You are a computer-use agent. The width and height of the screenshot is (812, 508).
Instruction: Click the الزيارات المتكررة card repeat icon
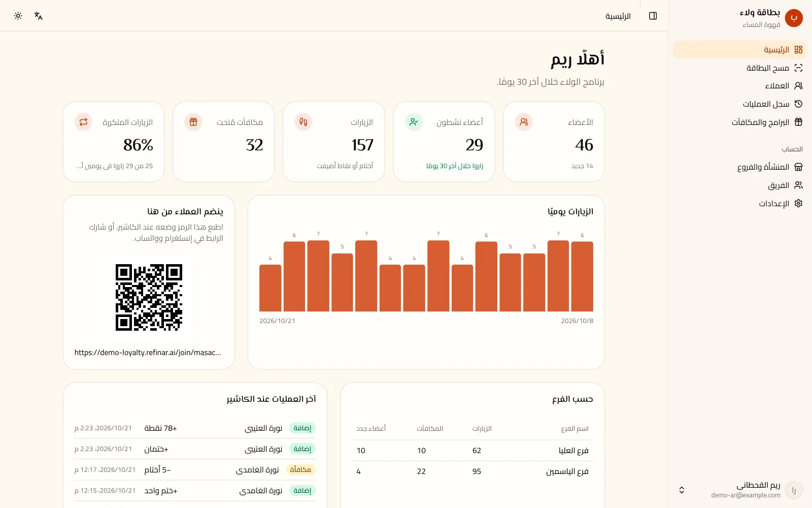83,122
